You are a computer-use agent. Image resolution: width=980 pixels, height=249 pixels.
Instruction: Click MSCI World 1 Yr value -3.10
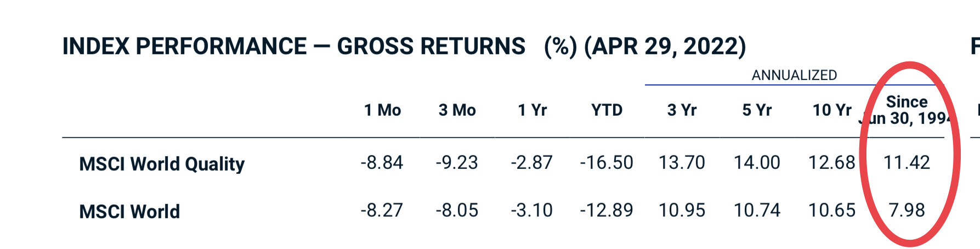(531, 211)
